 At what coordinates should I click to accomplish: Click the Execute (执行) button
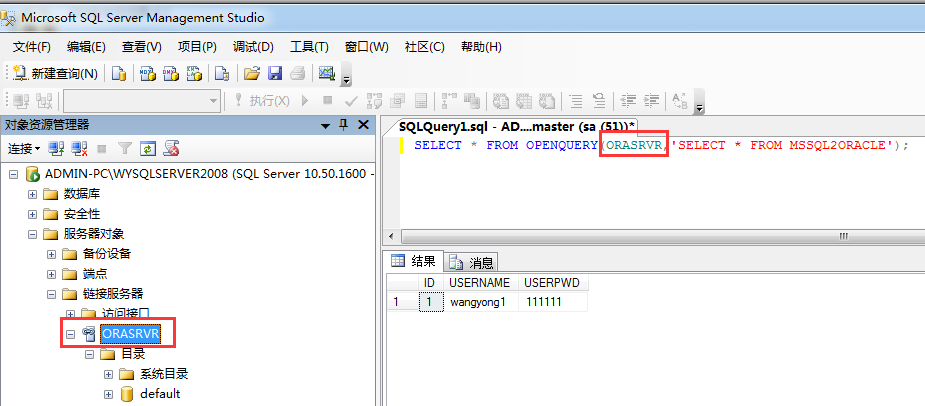coord(262,101)
